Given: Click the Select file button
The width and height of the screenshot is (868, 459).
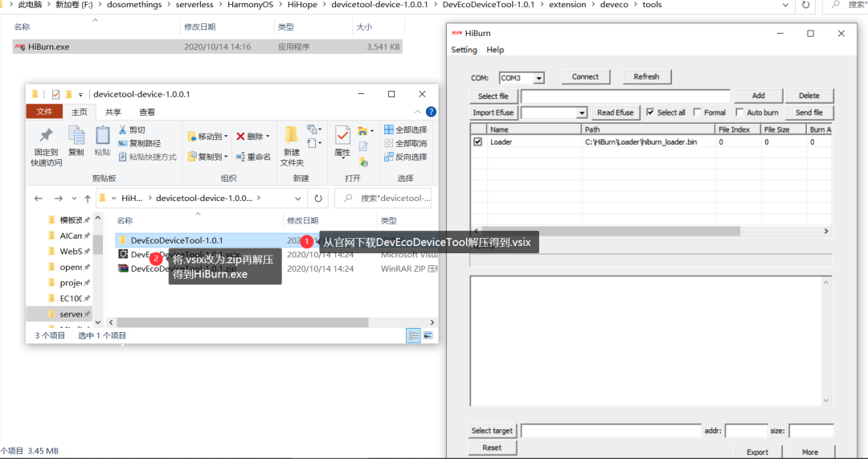Looking at the screenshot, I should pos(493,96).
